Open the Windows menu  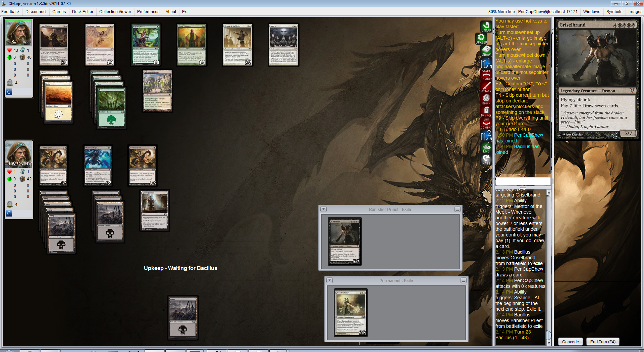coord(592,11)
